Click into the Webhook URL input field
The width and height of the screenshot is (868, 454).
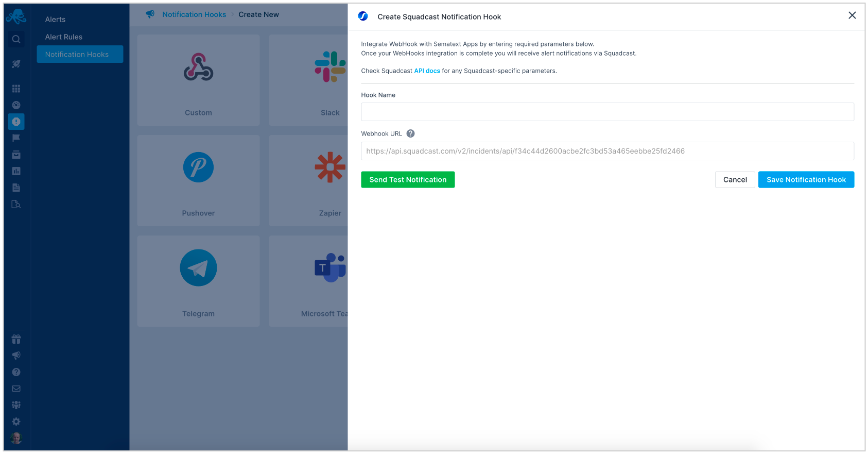607,151
